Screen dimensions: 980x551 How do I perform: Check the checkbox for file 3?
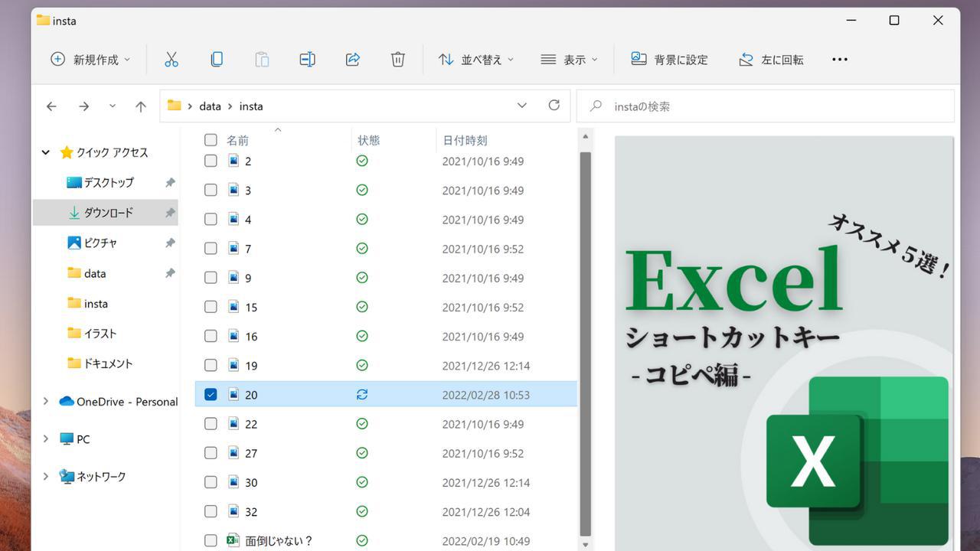click(x=211, y=191)
